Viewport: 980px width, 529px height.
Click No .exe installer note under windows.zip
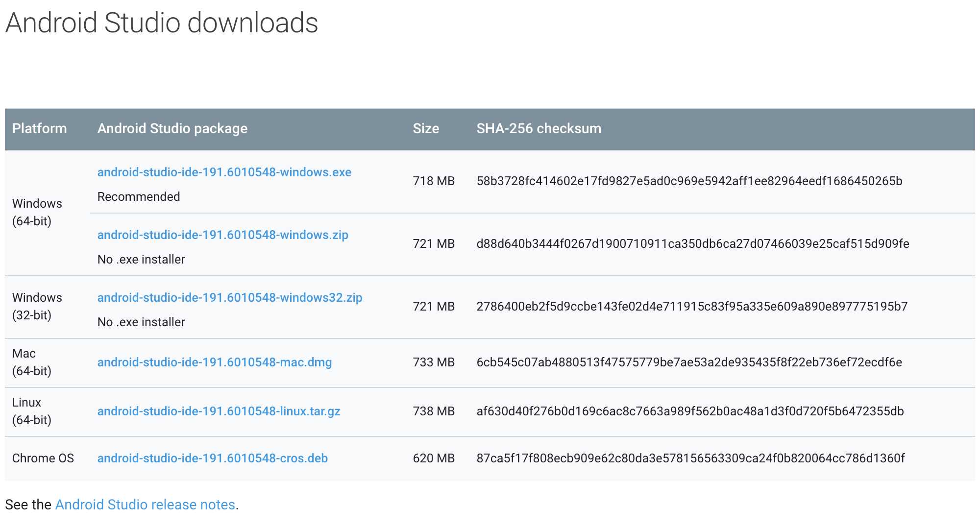click(x=141, y=260)
